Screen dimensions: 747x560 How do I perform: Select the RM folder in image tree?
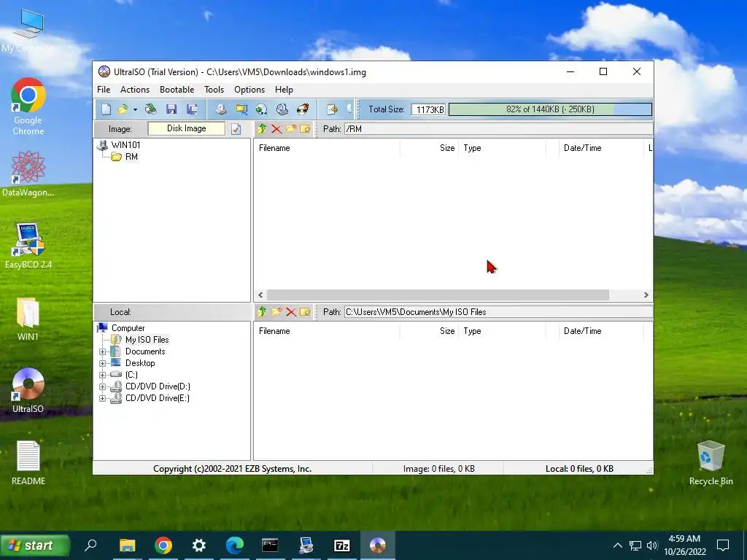pyautogui.click(x=131, y=157)
